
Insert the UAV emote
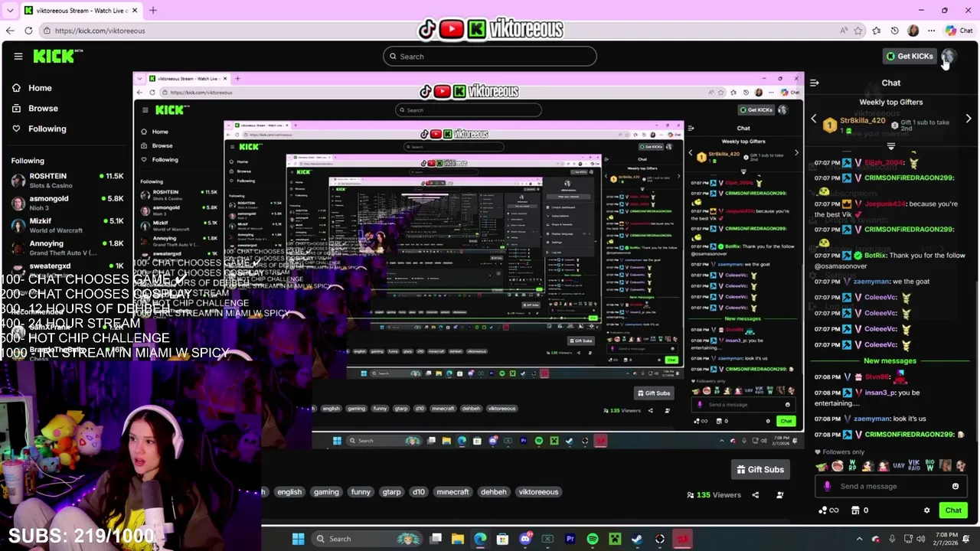pos(899,465)
